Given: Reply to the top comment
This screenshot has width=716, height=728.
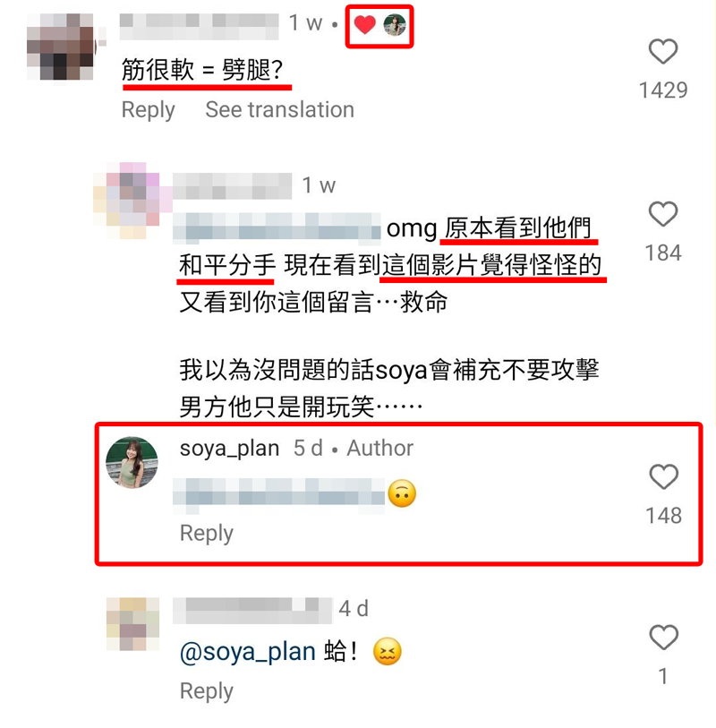Looking at the screenshot, I should click(148, 110).
